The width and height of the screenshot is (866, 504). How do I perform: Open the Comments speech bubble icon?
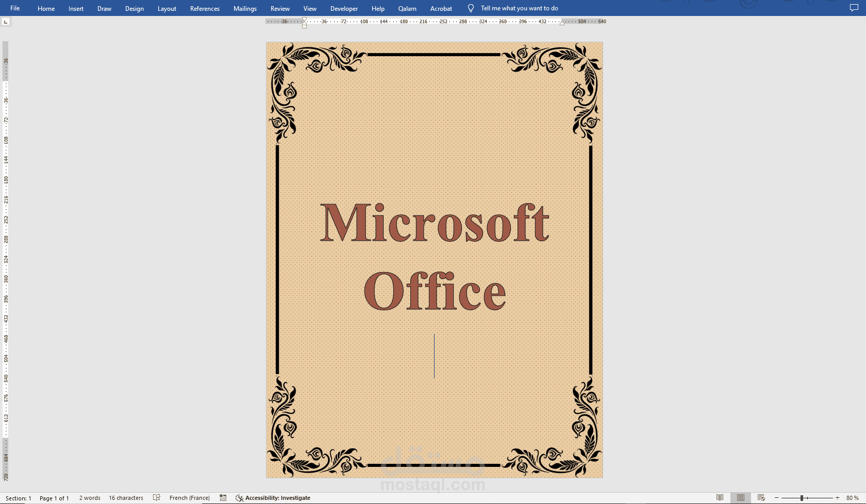(854, 8)
